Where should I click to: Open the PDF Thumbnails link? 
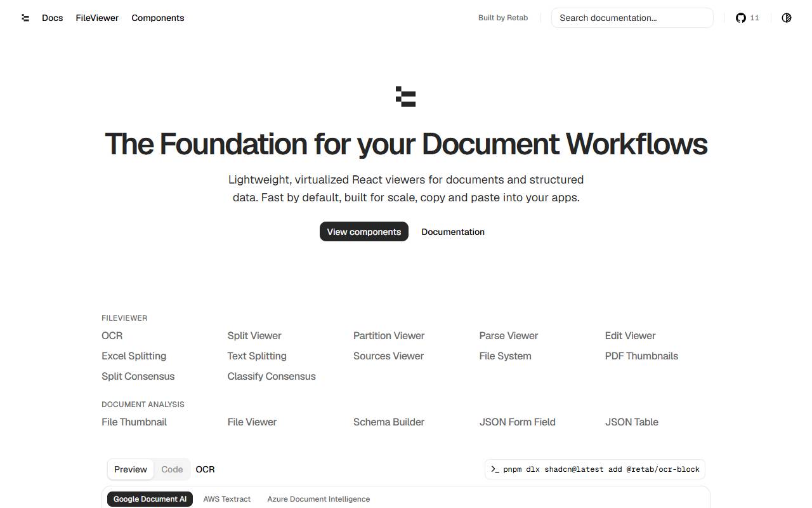[x=641, y=356]
